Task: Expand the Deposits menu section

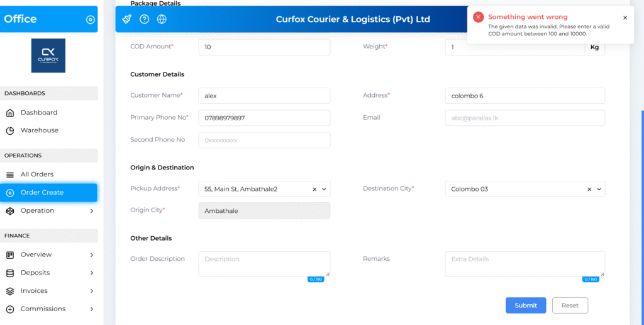Action: tap(92, 273)
